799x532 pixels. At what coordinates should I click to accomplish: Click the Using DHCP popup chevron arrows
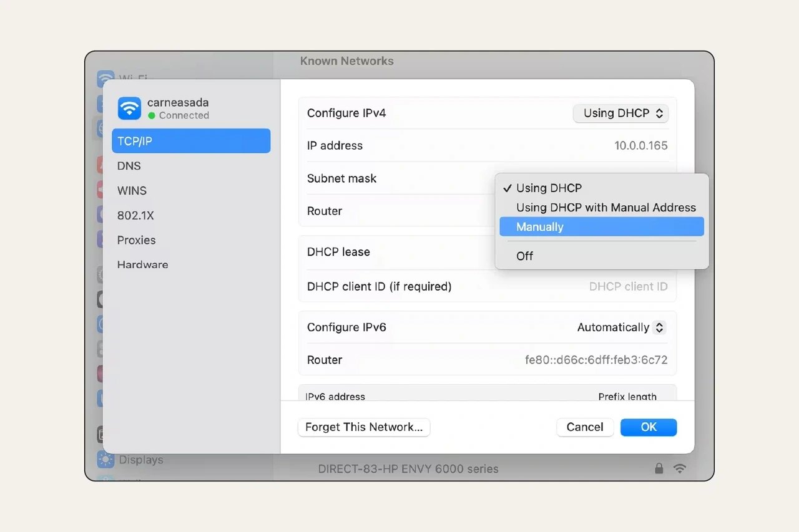659,113
